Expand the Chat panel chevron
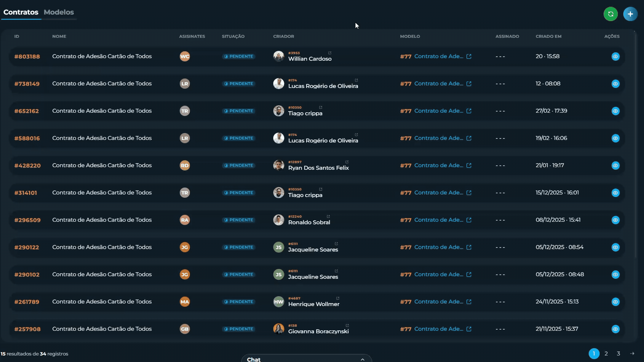The image size is (644, 362). [x=362, y=359]
